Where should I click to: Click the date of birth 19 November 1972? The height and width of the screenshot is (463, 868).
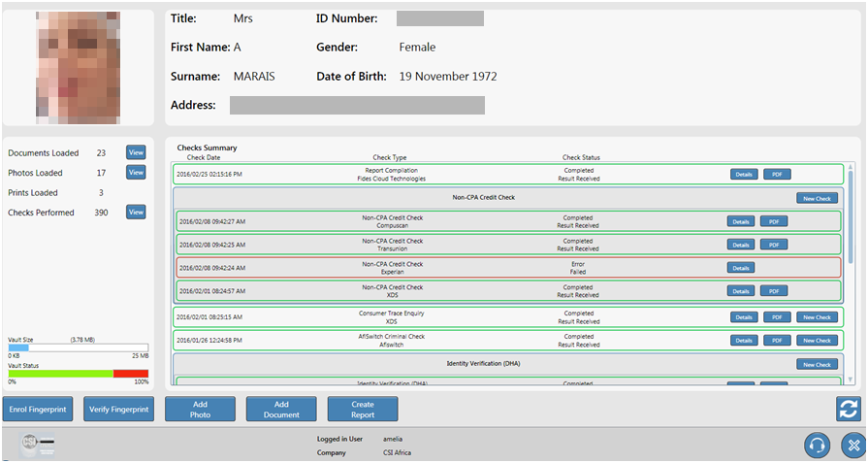(448, 77)
